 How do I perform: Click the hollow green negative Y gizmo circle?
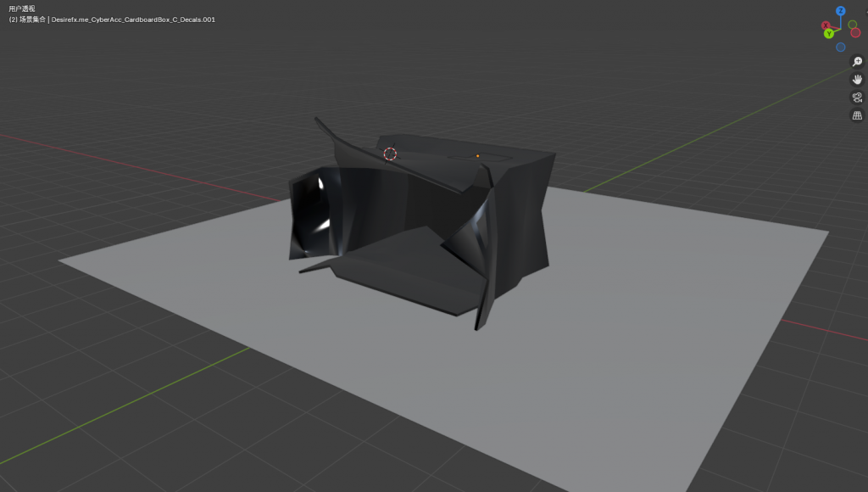click(853, 25)
